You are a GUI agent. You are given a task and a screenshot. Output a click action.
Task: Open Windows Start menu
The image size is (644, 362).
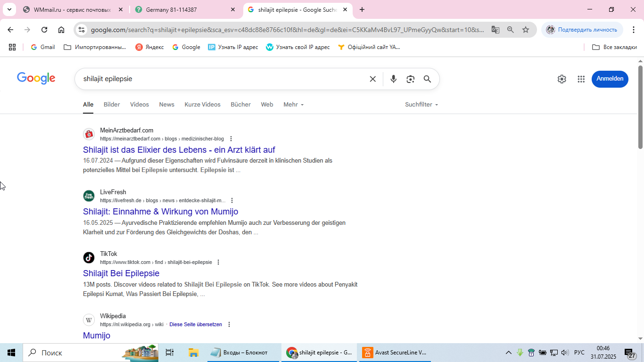(x=11, y=353)
